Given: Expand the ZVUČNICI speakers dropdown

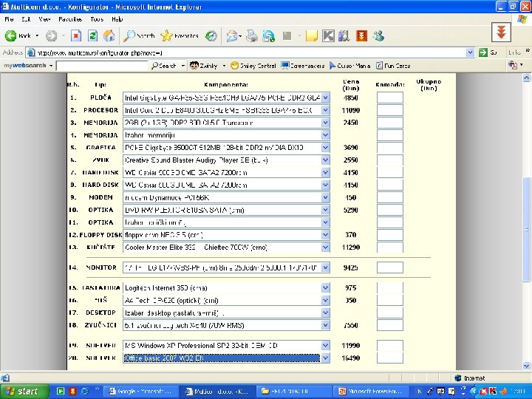Looking at the screenshot, I should coord(325,325).
